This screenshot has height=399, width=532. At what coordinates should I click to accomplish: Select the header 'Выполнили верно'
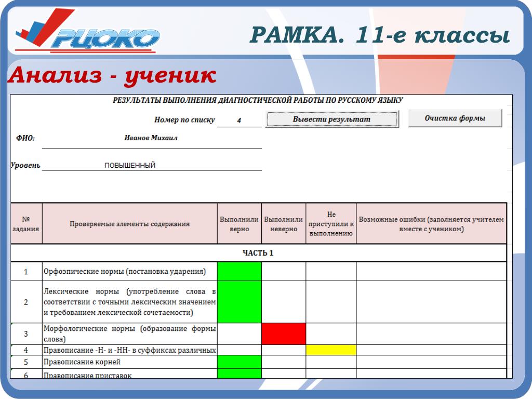[x=239, y=224]
